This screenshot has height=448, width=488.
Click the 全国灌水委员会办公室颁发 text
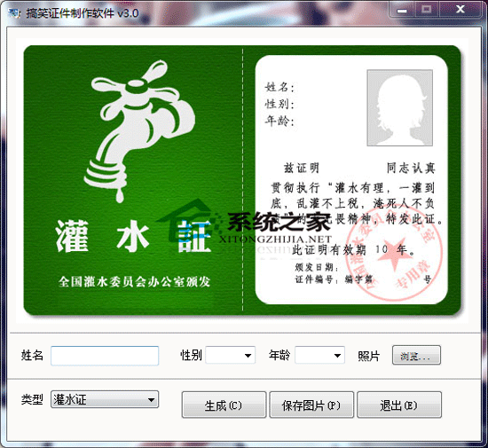[x=134, y=281]
